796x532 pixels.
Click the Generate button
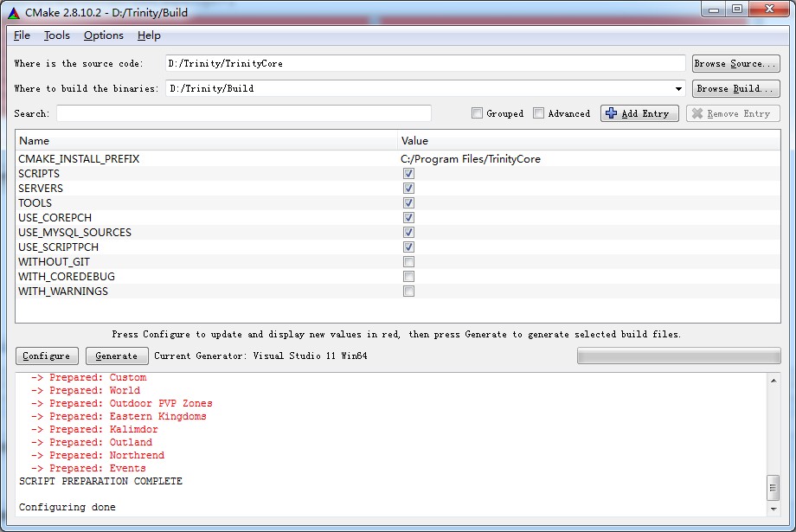point(117,356)
